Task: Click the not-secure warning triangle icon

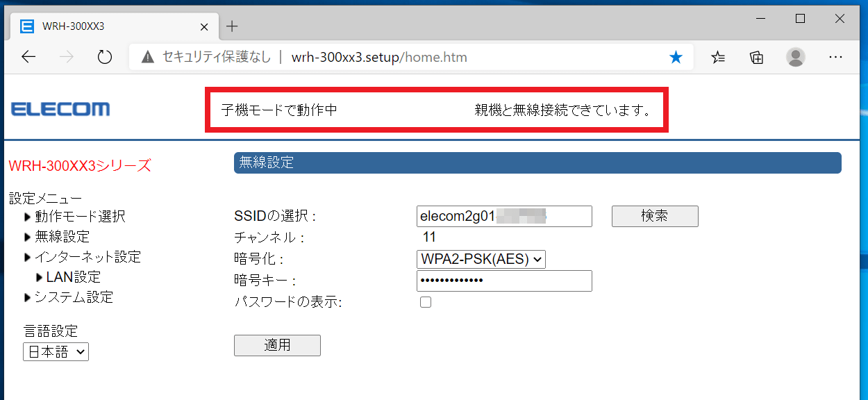Action: coord(147,57)
